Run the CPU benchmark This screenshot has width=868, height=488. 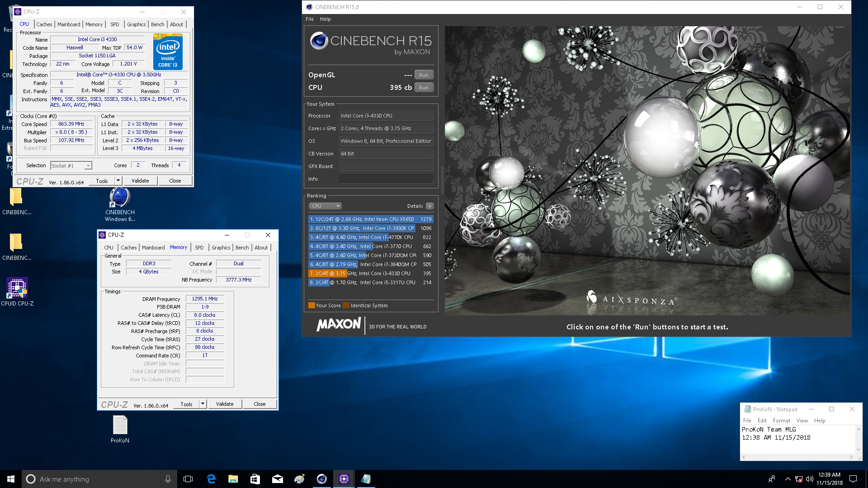pos(424,88)
